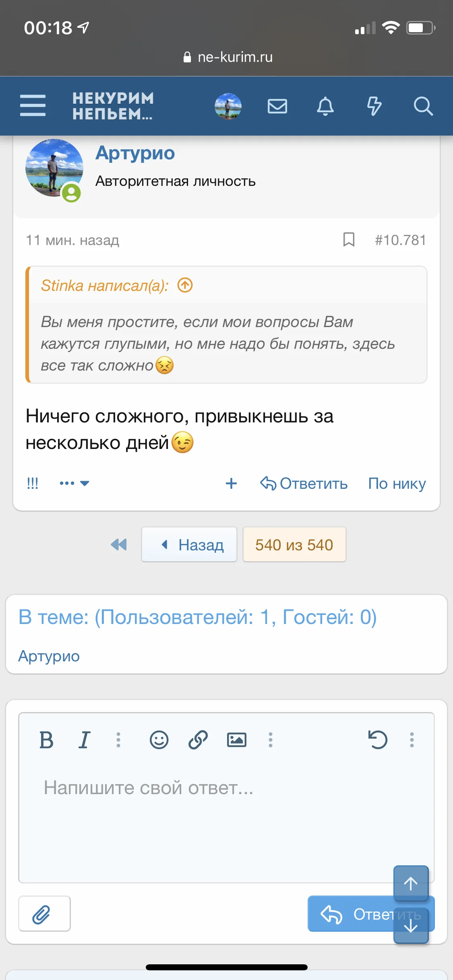Screen dimensions: 453x980
Task: Focus the reply text field
Action: point(225,821)
